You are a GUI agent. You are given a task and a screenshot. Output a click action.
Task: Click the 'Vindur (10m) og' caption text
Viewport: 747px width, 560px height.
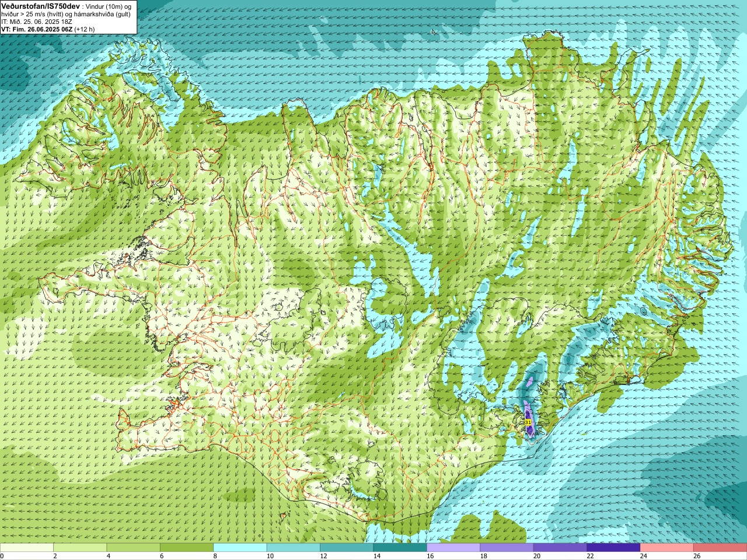point(109,6)
